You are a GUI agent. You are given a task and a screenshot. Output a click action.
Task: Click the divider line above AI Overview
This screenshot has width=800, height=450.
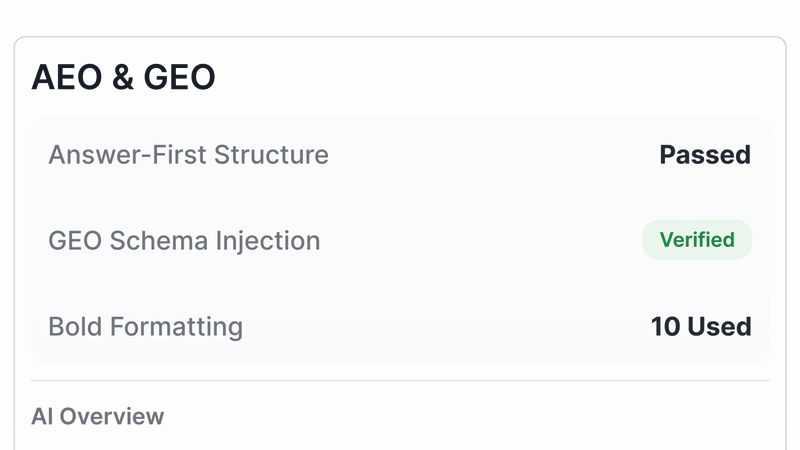pos(400,381)
